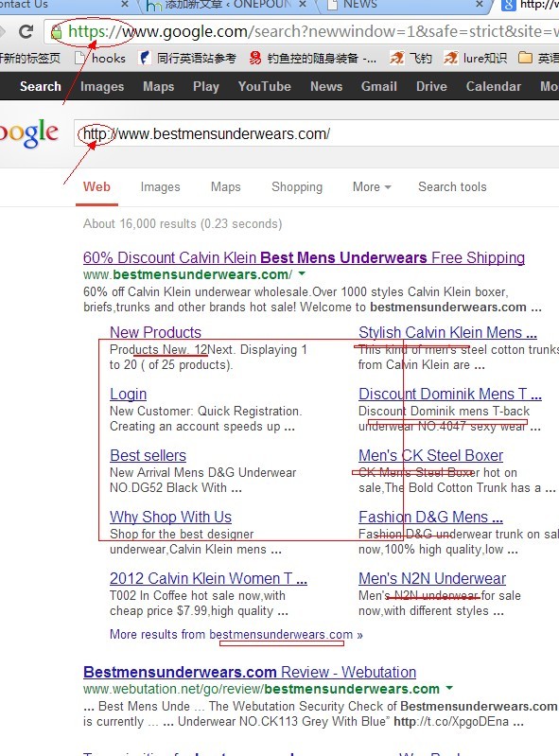Screen dimensions: 559x756
Task: Click Search in the black Google bar
Action: pyautogui.click(x=41, y=86)
